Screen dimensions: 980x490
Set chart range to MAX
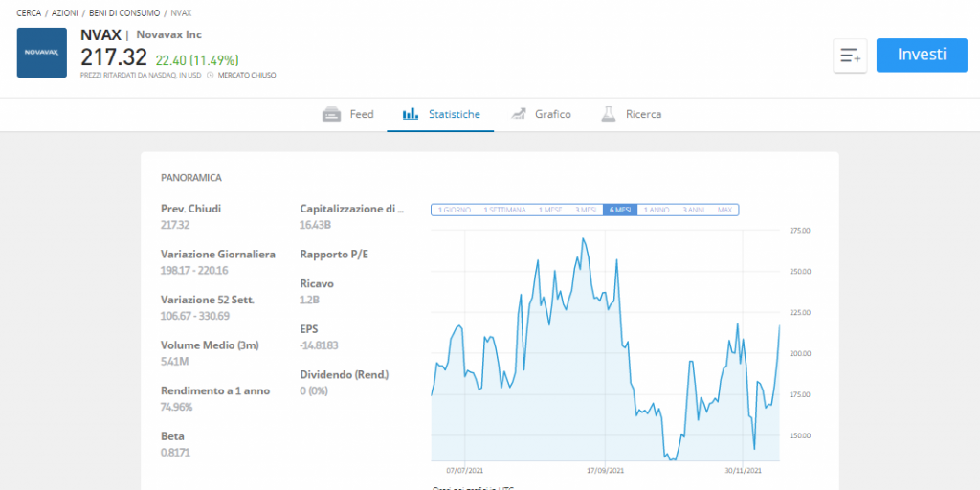click(x=724, y=210)
